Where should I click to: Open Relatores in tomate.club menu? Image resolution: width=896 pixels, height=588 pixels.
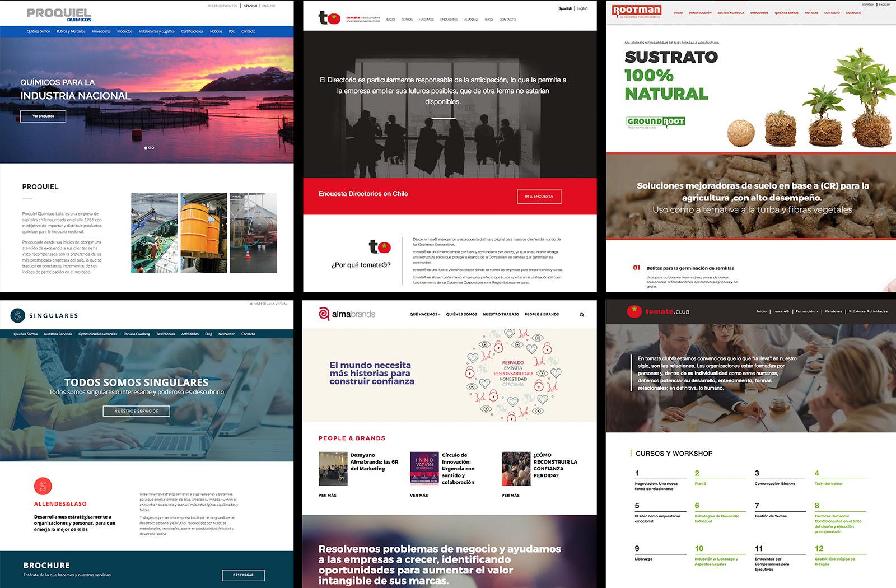tap(833, 311)
